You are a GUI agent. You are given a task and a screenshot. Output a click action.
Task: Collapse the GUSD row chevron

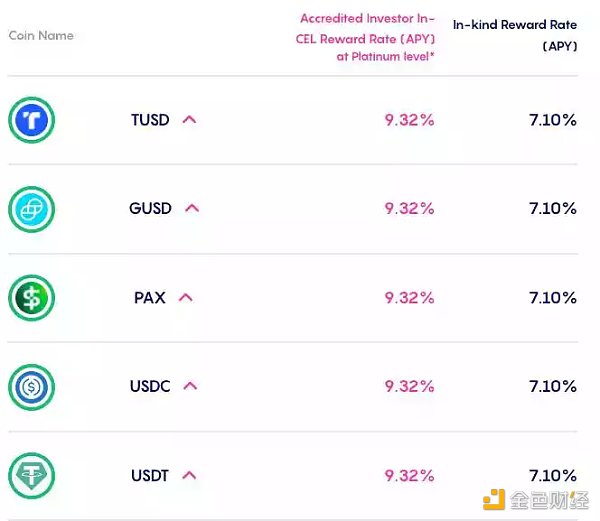pos(192,208)
